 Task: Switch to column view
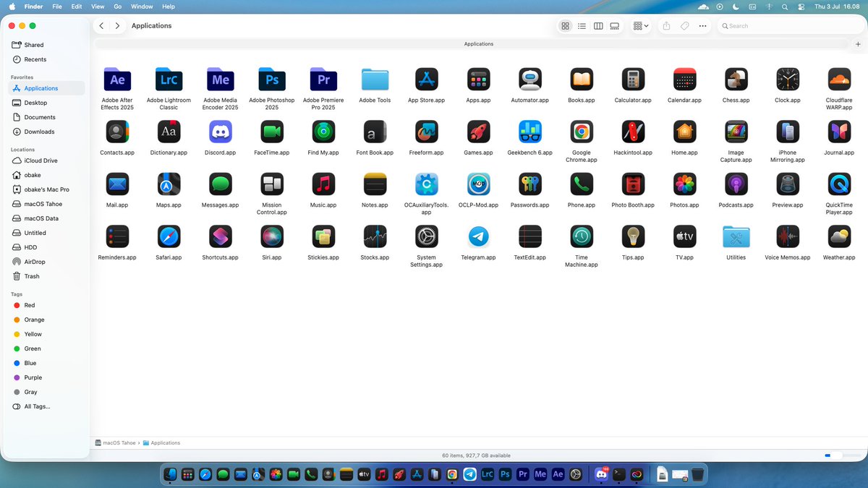click(x=598, y=26)
